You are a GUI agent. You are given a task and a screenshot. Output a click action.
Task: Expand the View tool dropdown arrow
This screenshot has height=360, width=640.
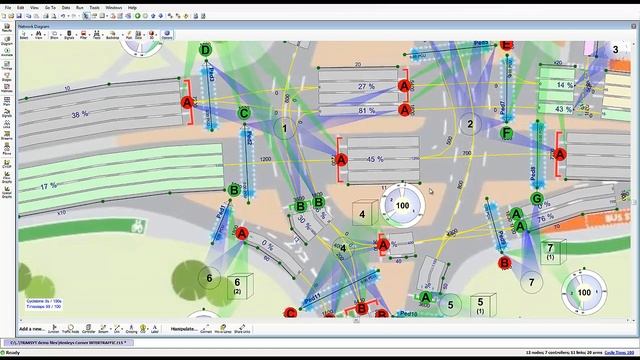[44, 35]
